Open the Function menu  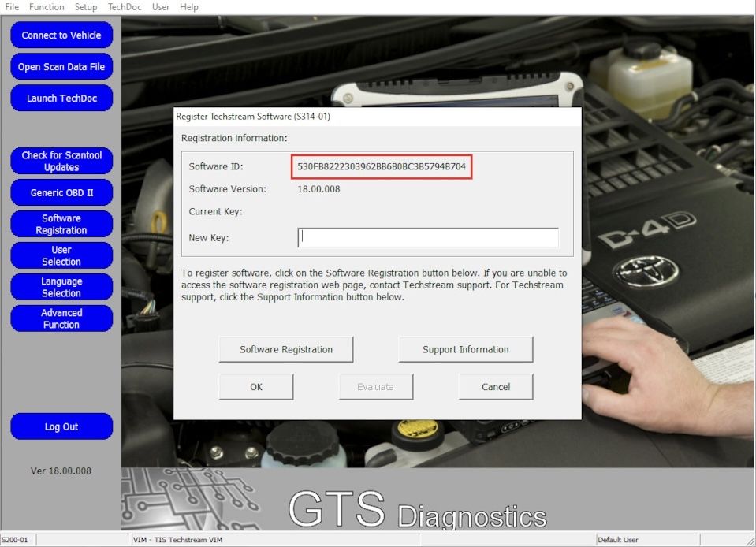(x=47, y=7)
